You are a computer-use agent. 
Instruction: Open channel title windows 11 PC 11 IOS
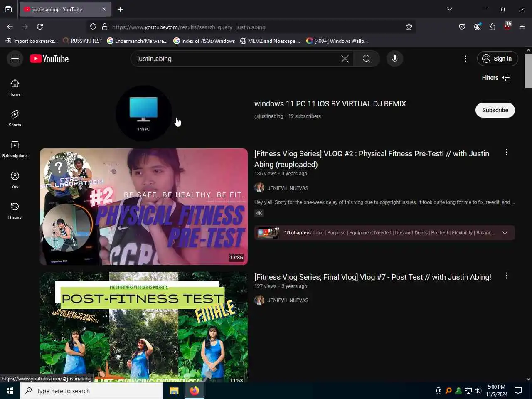pos(330,104)
